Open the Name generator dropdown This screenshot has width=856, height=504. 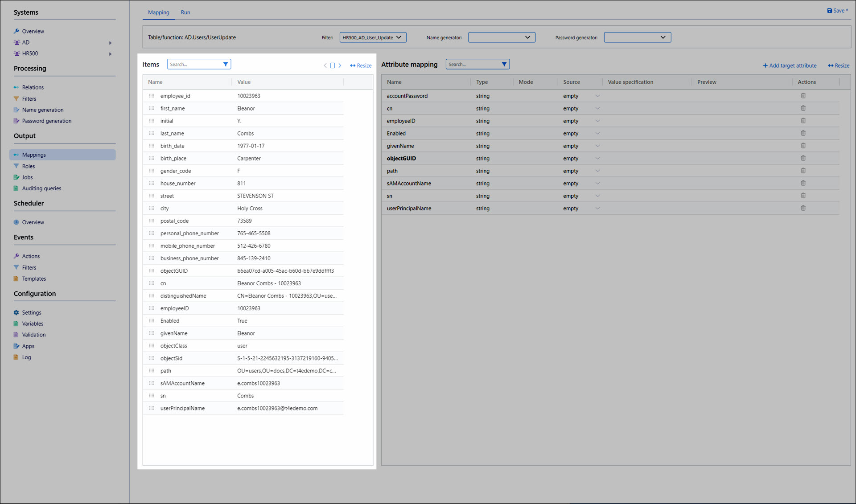coord(501,37)
